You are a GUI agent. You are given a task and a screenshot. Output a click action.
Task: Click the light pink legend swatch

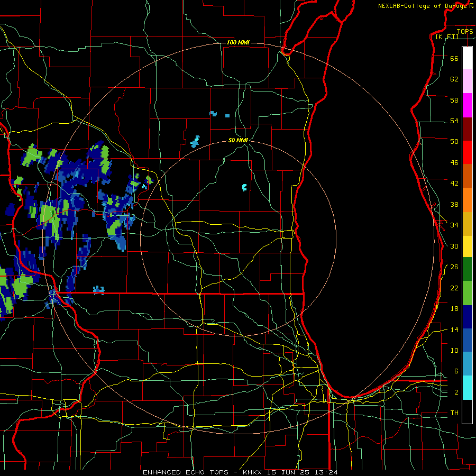467,81
